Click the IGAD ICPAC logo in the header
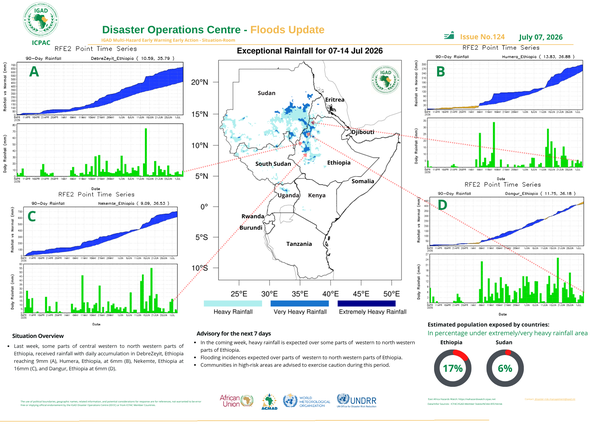 click(41, 24)
